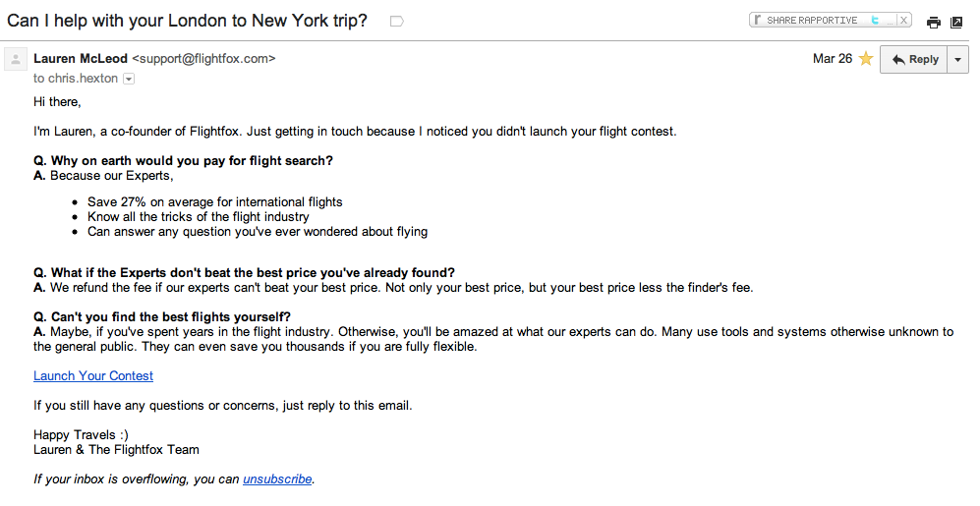The height and width of the screenshot is (506, 980).
Task: Click the label tag icon beside the subject
Action: coord(397,21)
